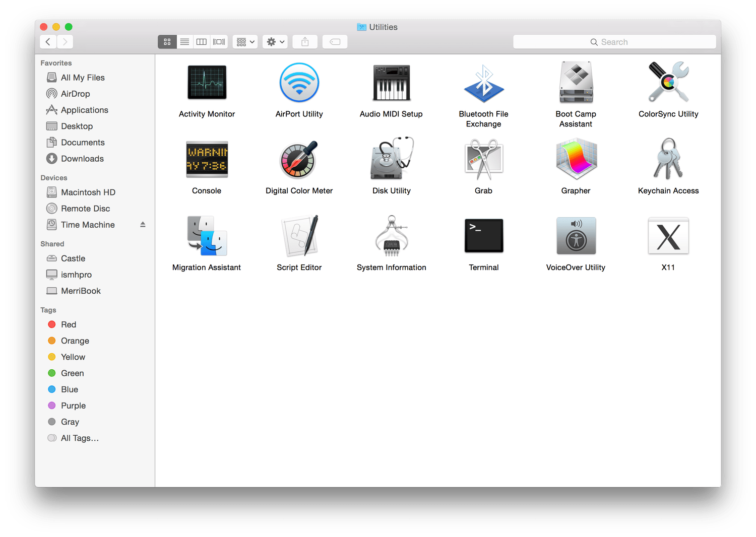Switch to icon view mode
Screen dimensions: 756x537
point(167,42)
